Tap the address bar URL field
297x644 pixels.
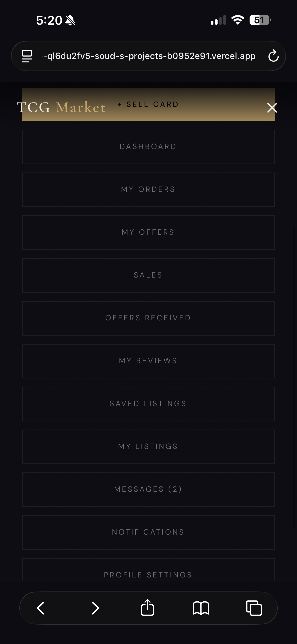point(150,56)
